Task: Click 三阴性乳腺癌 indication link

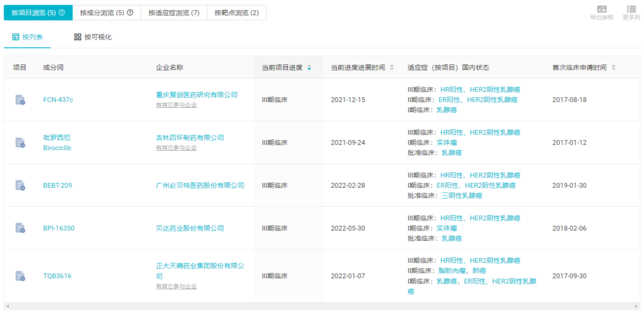Action: pyautogui.click(x=462, y=195)
